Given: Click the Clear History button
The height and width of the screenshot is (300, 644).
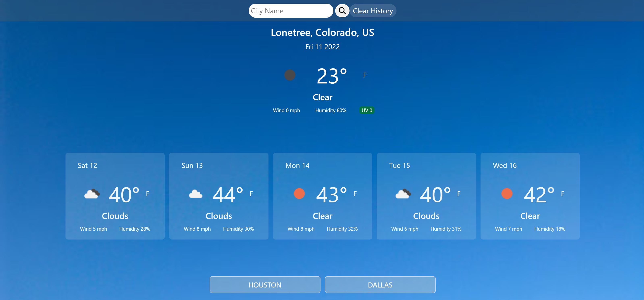Looking at the screenshot, I should tap(372, 11).
